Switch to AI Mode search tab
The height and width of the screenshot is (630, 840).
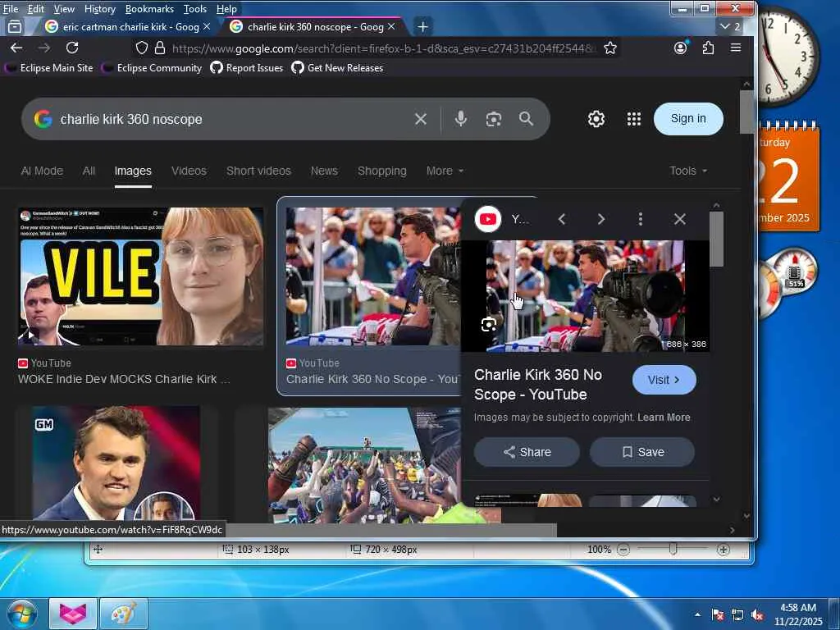(x=42, y=171)
